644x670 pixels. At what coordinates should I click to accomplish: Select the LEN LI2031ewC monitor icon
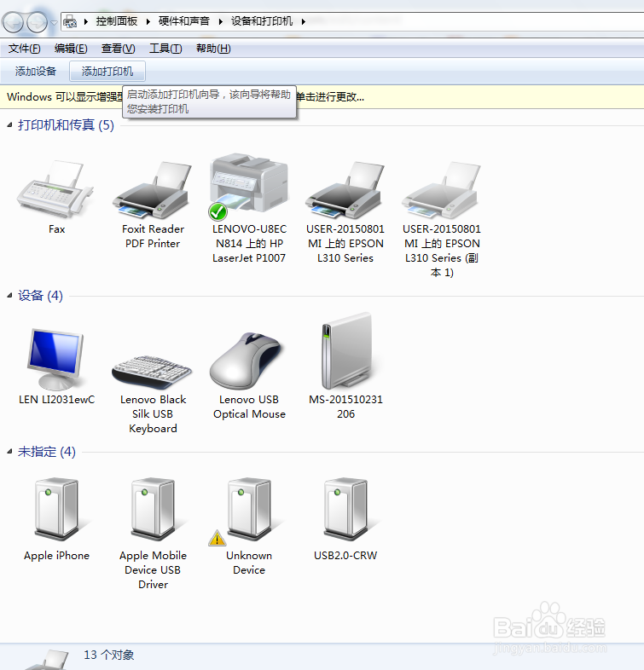click(x=55, y=359)
